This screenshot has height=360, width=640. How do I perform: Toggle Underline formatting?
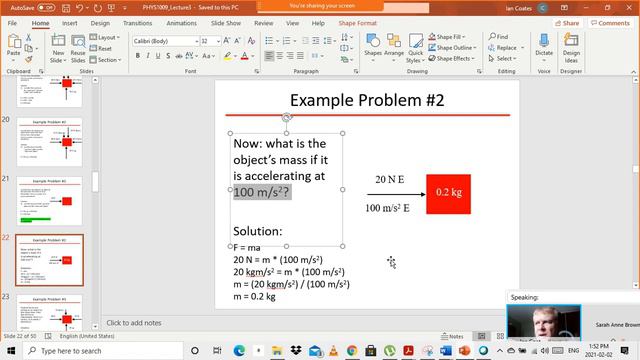pyautogui.click(x=158, y=56)
